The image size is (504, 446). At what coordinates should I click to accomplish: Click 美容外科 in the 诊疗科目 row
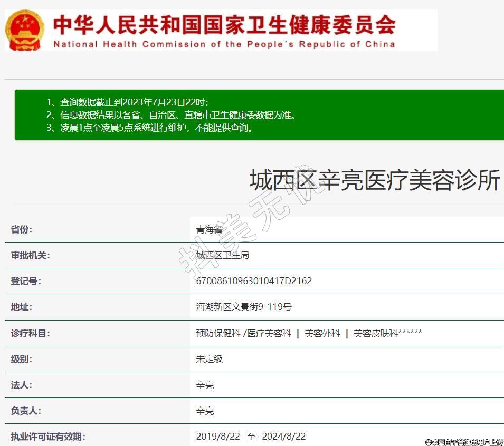[322, 333]
